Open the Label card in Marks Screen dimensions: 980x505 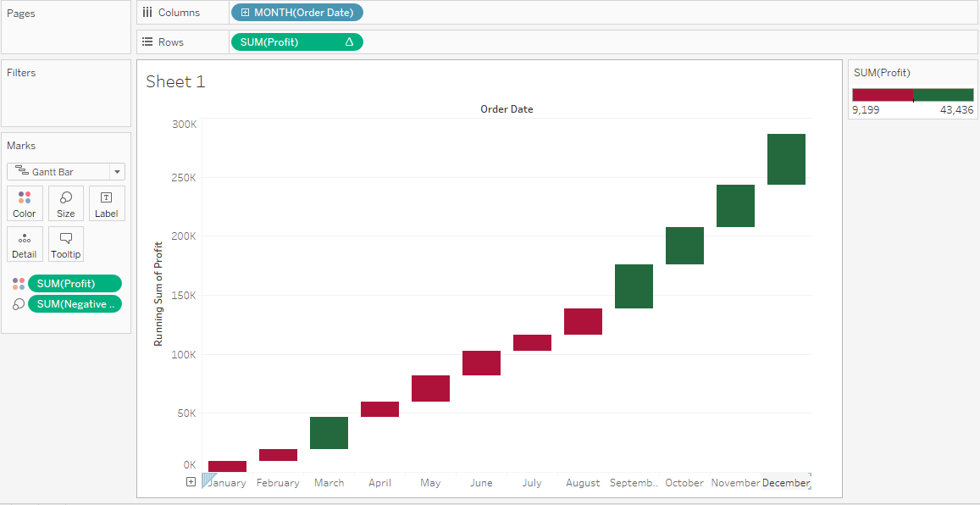[107, 203]
